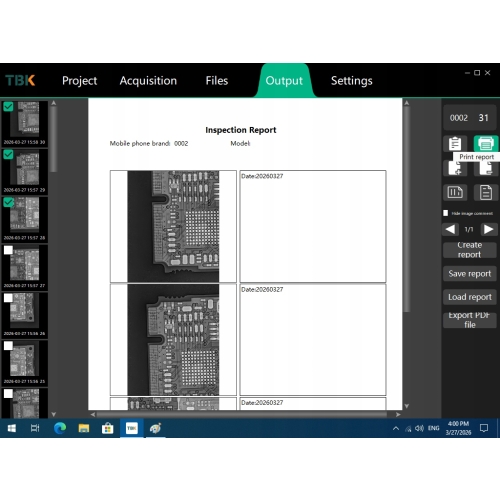Click the report preview scroll-down arrow
Image resolution: width=500 pixels, height=500 pixels.
[x=406, y=406]
